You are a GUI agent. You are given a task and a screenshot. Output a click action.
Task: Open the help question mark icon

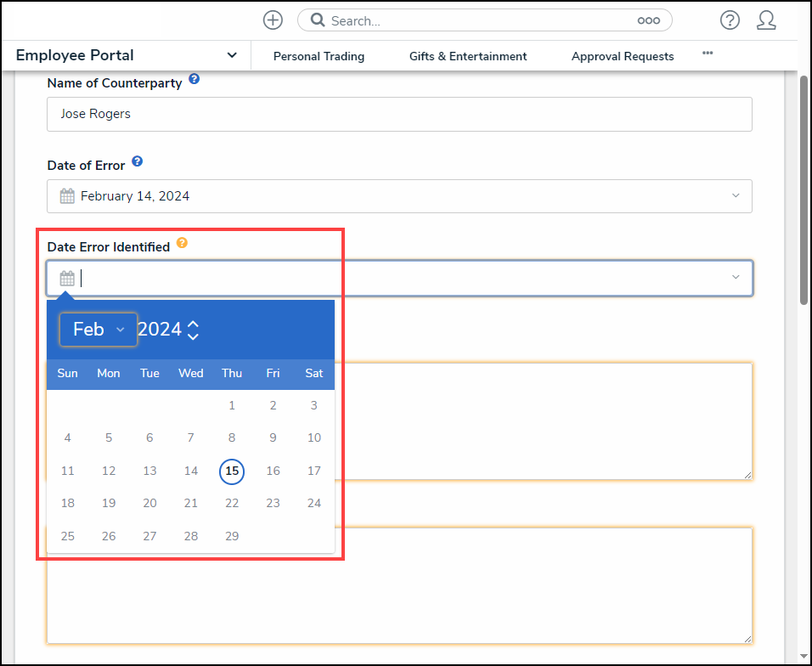[730, 20]
